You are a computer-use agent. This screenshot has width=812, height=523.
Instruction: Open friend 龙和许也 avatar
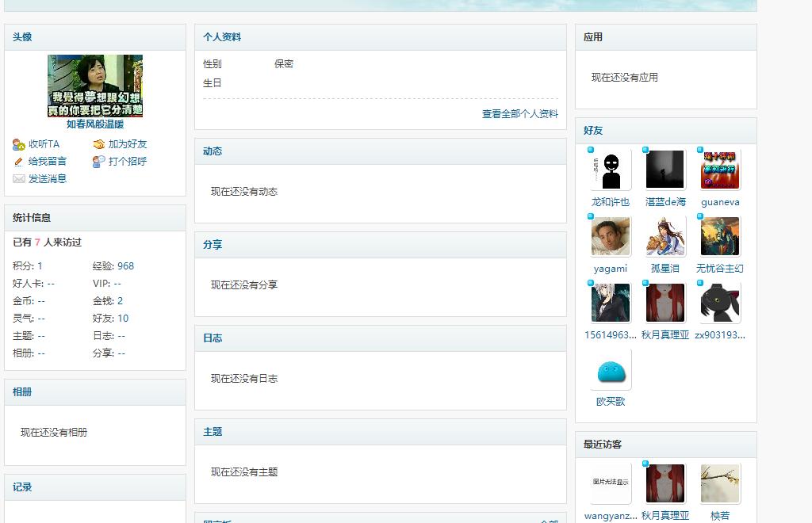pos(611,170)
